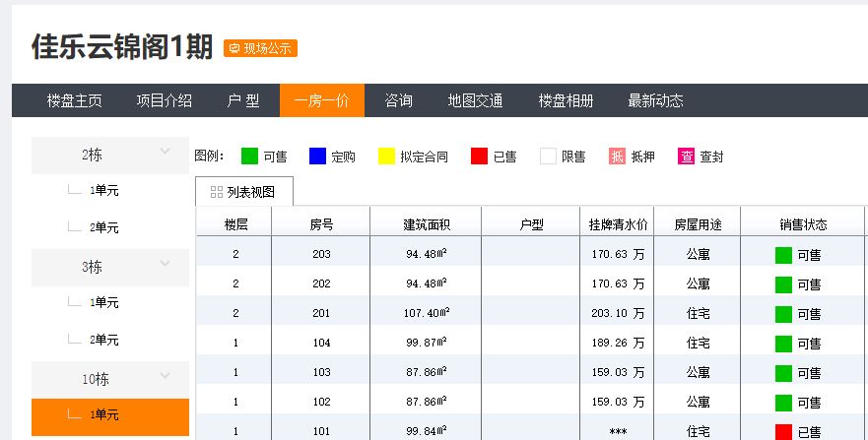The width and height of the screenshot is (868, 440).
Task: Click the 现场公示 orange badge
Action: tap(260, 48)
